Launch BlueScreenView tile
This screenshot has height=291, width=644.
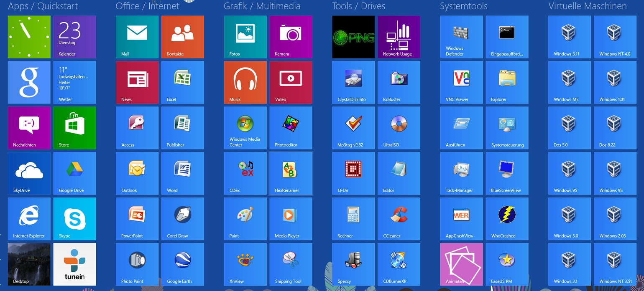[507, 173]
